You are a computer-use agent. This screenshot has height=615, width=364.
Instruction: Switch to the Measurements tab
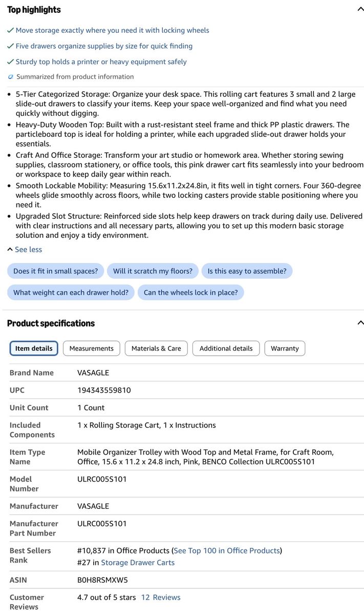click(x=92, y=348)
